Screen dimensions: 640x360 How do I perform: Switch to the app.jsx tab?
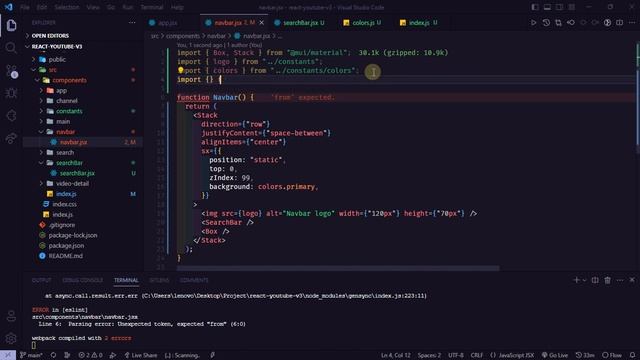tap(168, 23)
